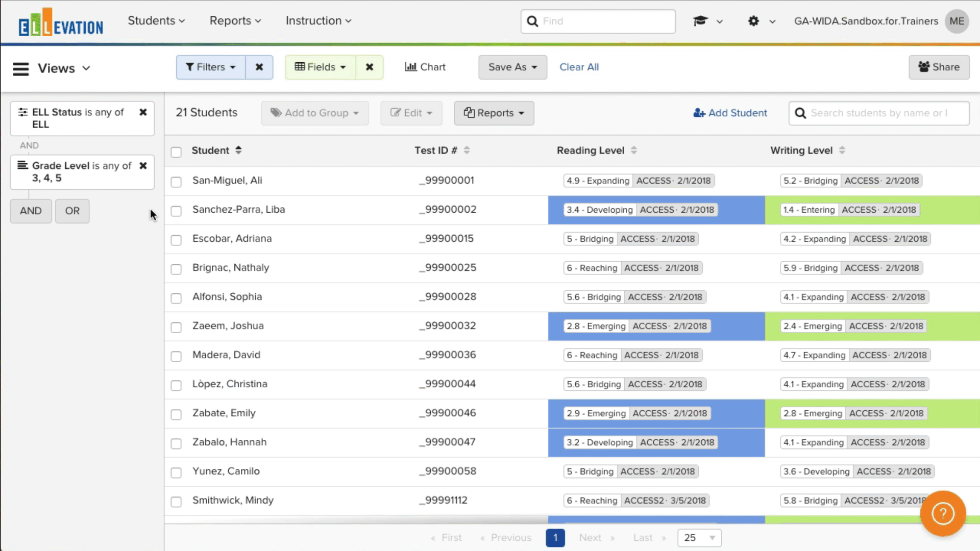Screen dimensions: 980x551
Task: Click GA-WIDA.Sandbox.for.Trainers account name
Action: (x=866, y=21)
